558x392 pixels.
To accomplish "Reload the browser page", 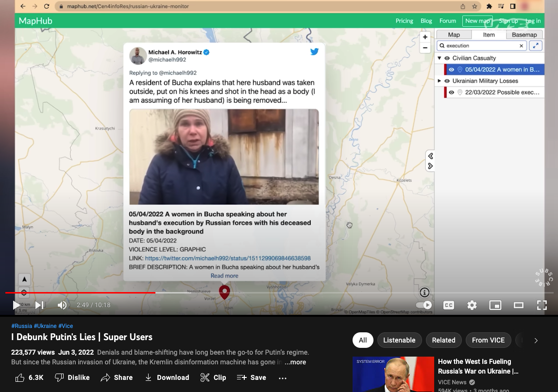I will coord(47,6).
